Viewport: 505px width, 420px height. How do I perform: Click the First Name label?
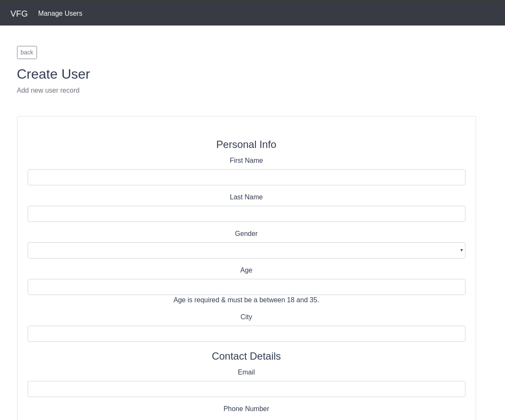(x=246, y=160)
